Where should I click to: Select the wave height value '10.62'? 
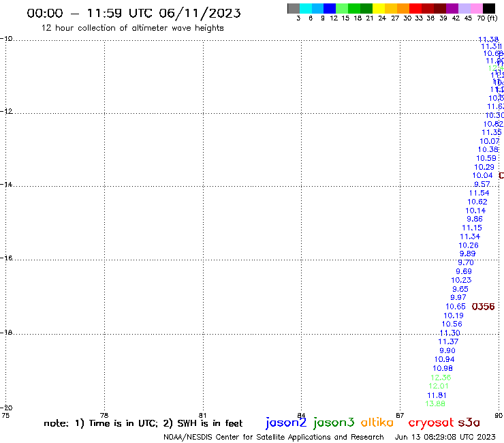point(477,202)
